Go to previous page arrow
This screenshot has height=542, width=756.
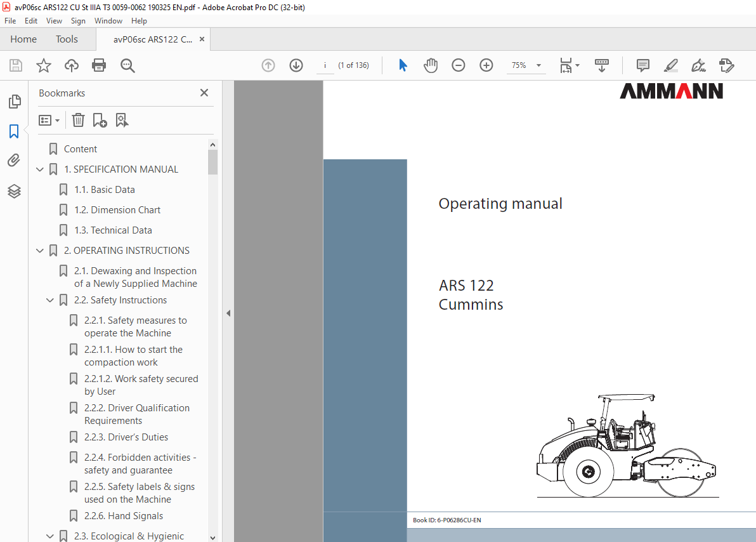268,65
